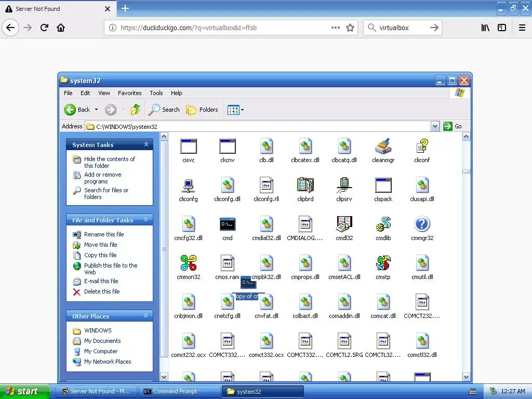Go to the WINDOWS folder link
The height and width of the screenshot is (399, 532).
[x=98, y=330]
